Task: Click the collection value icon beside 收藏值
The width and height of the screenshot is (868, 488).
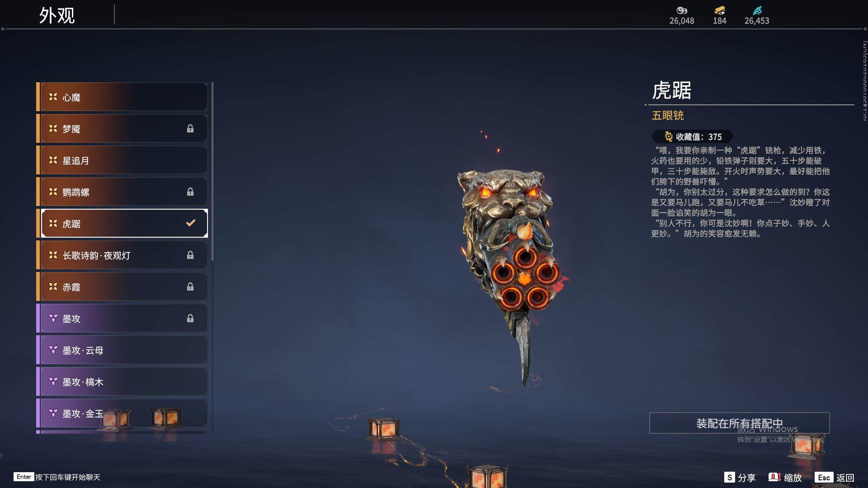Action: click(668, 136)
